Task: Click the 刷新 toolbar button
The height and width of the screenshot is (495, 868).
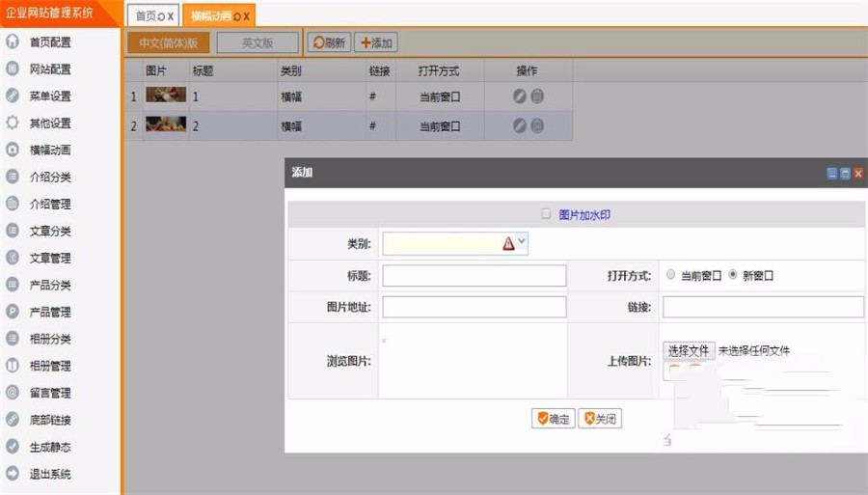Action: click(x=330, y=42)
